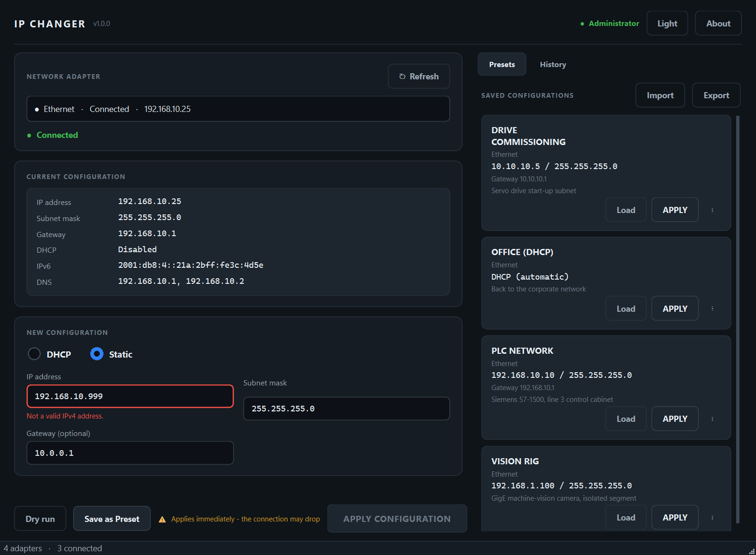The height and width of the screenshot is (555, 756).
Task: Load the Vision Rig preset
Action: click(x=626, y=518)
